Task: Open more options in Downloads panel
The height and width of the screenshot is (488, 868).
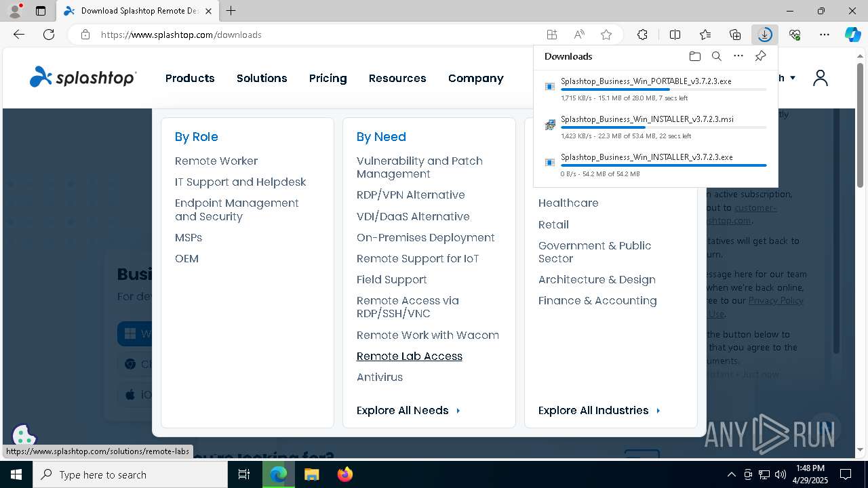Action: point(738,56)
